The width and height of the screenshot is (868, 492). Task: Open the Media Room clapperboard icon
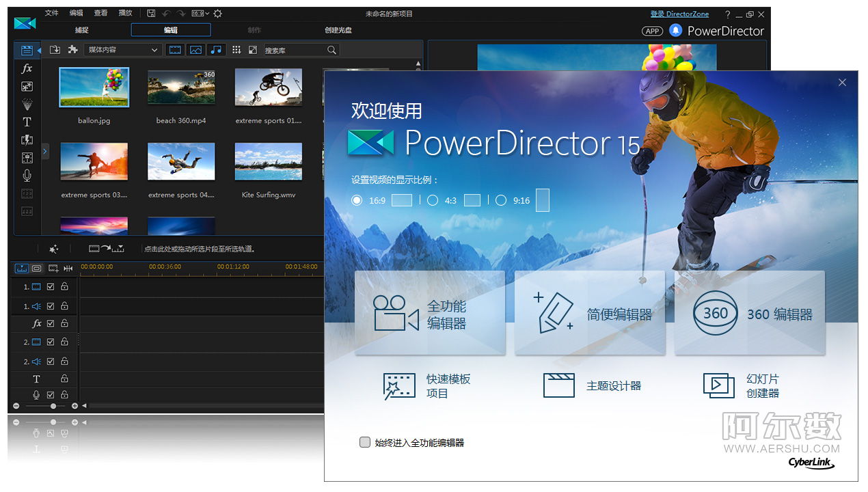[x=27, y=51]
